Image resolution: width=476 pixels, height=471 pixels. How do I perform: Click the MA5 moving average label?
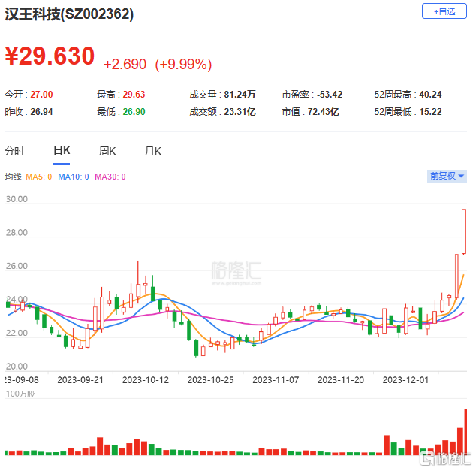pos(38,177)
